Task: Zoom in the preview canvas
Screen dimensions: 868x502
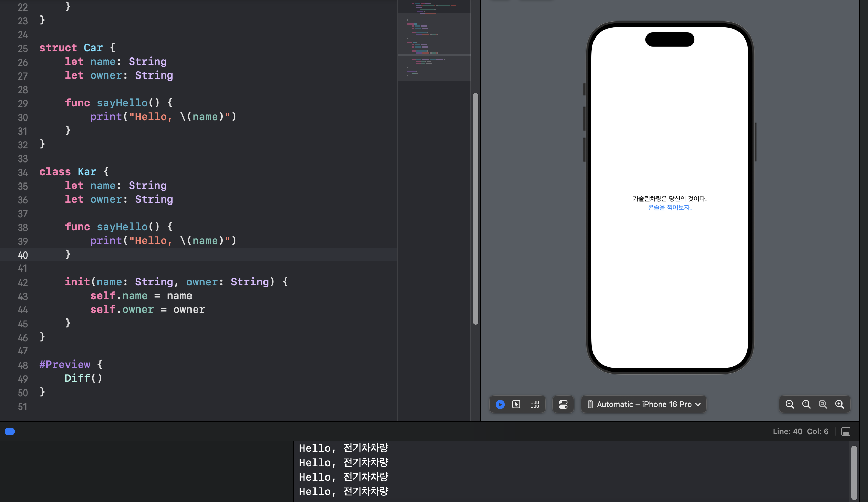Action: click(x=839, y=404)
